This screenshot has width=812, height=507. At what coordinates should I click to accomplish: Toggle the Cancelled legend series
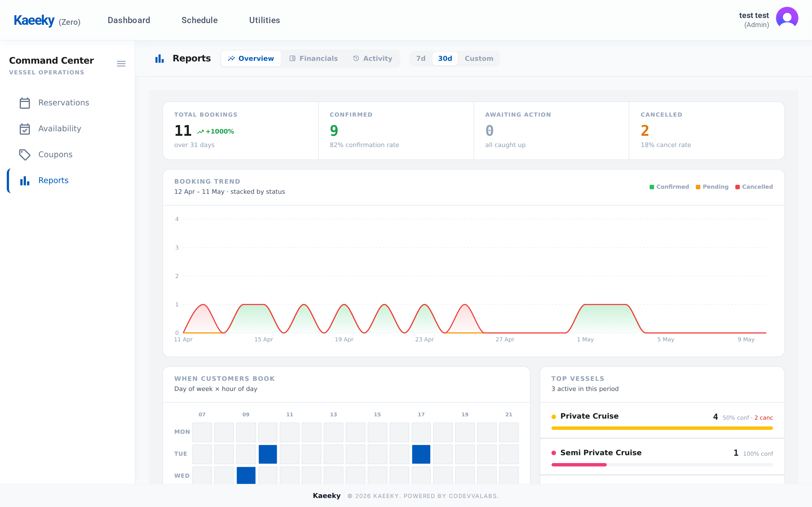click(x=754, y=187)
